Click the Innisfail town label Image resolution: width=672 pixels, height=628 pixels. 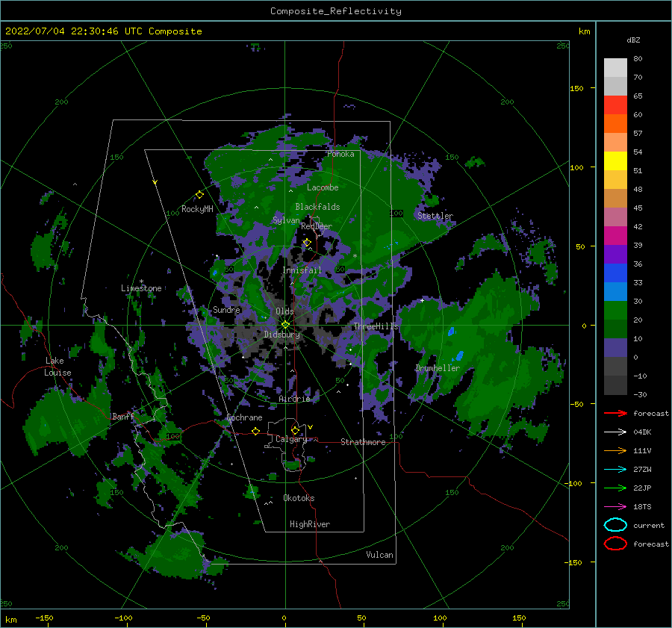pos(302,270)
